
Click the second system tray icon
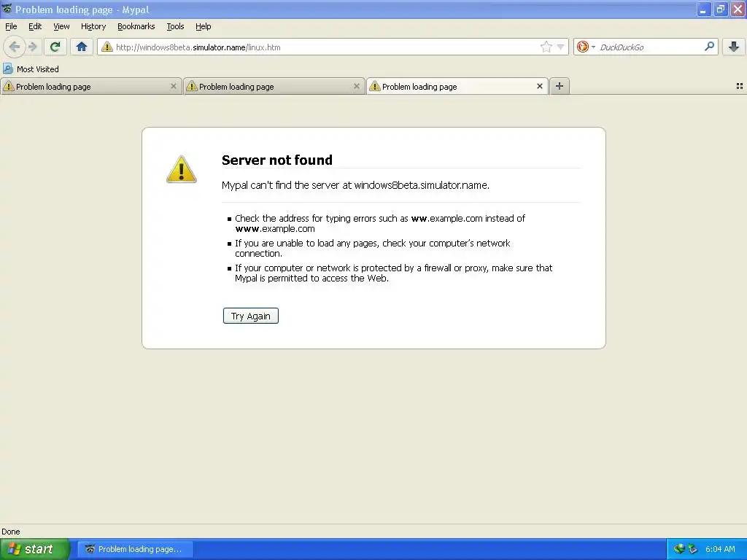[x=692, y=549]
